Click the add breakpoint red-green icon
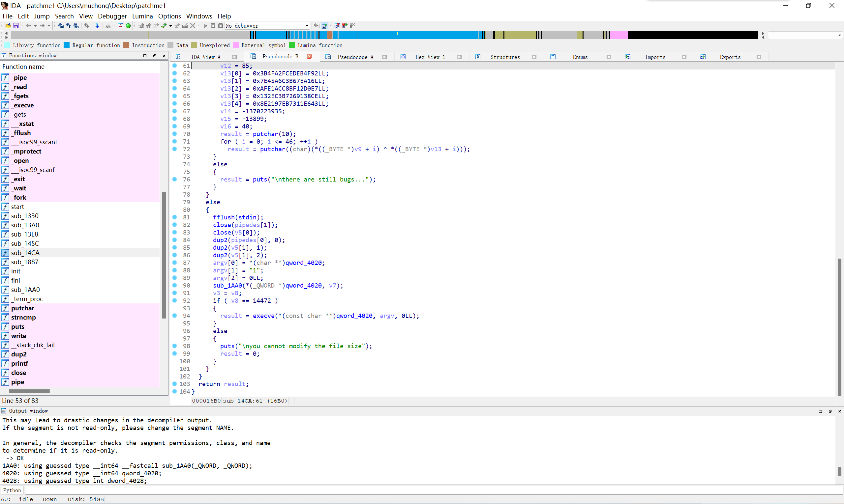Screen dimensions: 844x504 345,26
